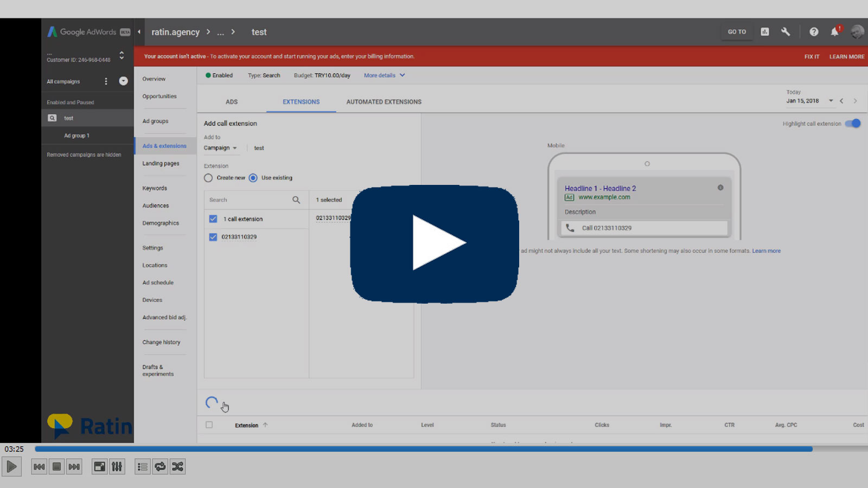Open Landing pages menu item

click(161, 163)
